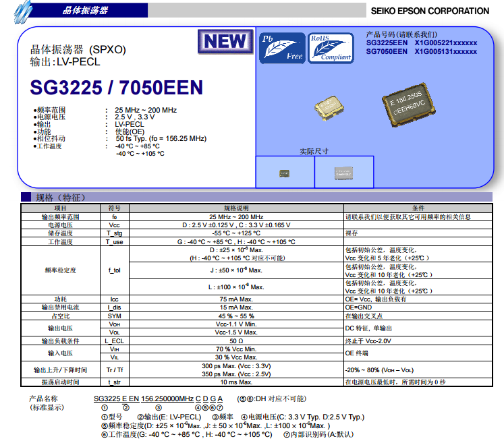The height and width of the screenshot is (443, 504).
Task: Click the 实际尺寸 label
Action: (x=314, y=151)
